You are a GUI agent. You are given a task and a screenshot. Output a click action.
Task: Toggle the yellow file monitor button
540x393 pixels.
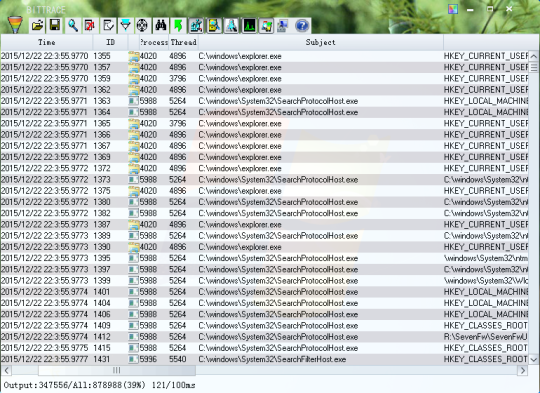pos(214,25)
